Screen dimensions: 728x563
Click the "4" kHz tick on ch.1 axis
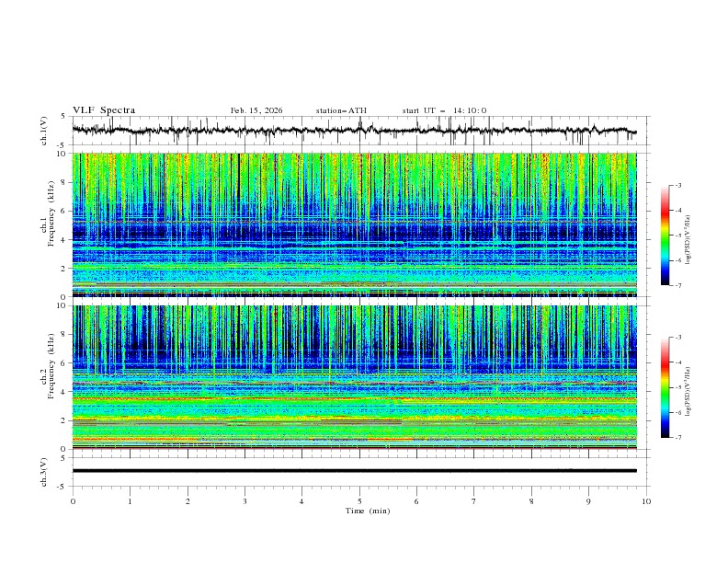click(64, 240)
